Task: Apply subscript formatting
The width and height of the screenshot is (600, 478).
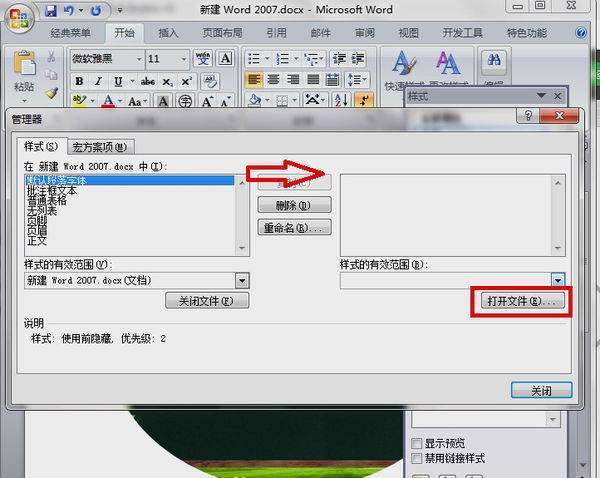Action: (167, 82)
